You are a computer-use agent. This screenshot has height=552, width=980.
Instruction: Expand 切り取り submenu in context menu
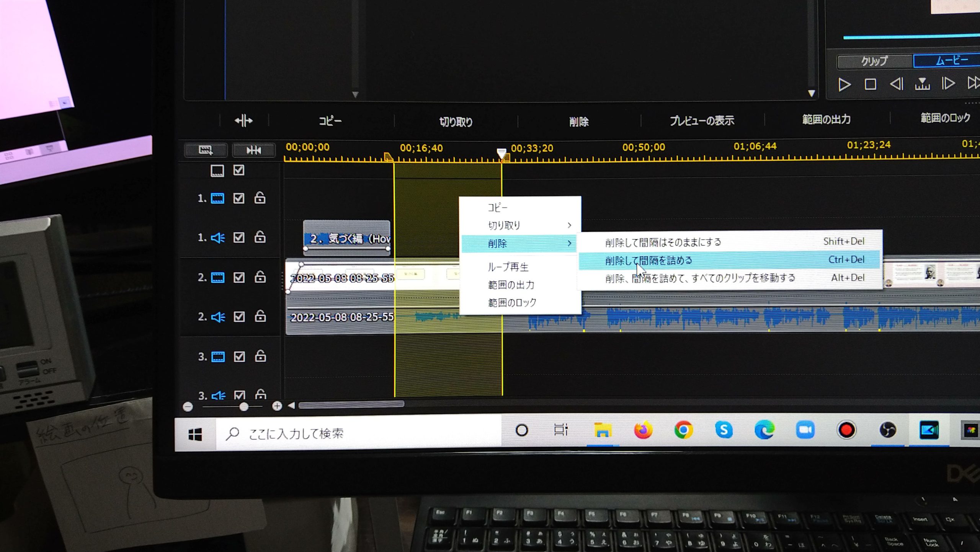tap(519, 225)
